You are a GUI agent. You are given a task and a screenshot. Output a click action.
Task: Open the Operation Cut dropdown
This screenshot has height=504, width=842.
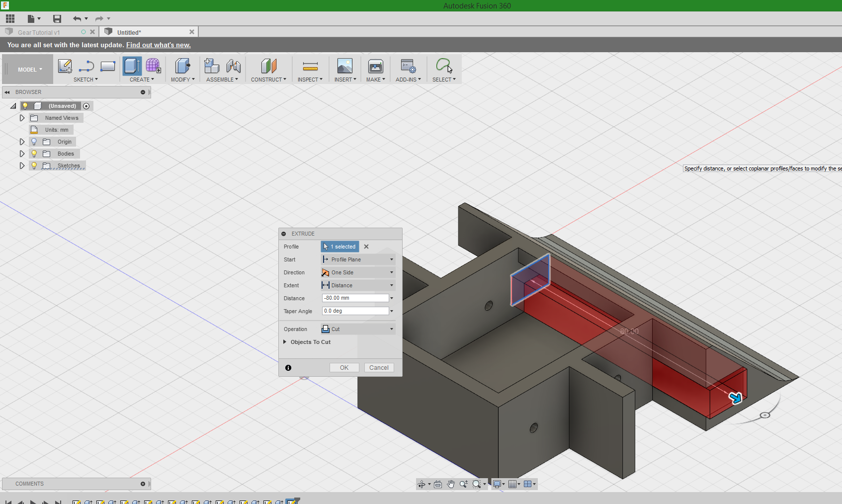[358, 329]
